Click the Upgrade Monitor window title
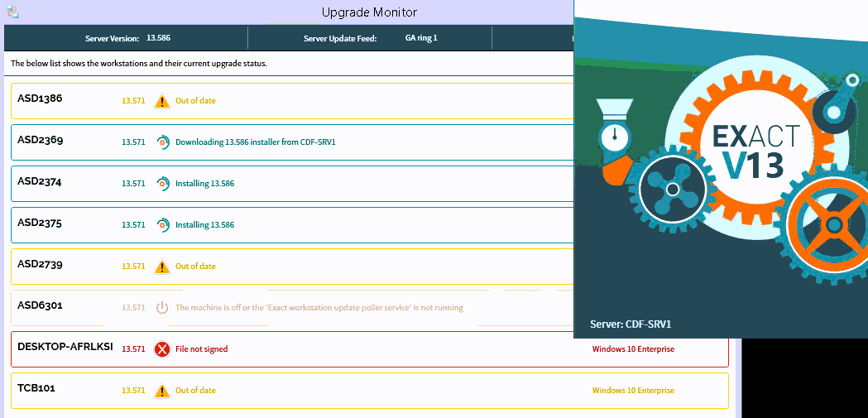The image size is (868, 418). coord(370,12)
